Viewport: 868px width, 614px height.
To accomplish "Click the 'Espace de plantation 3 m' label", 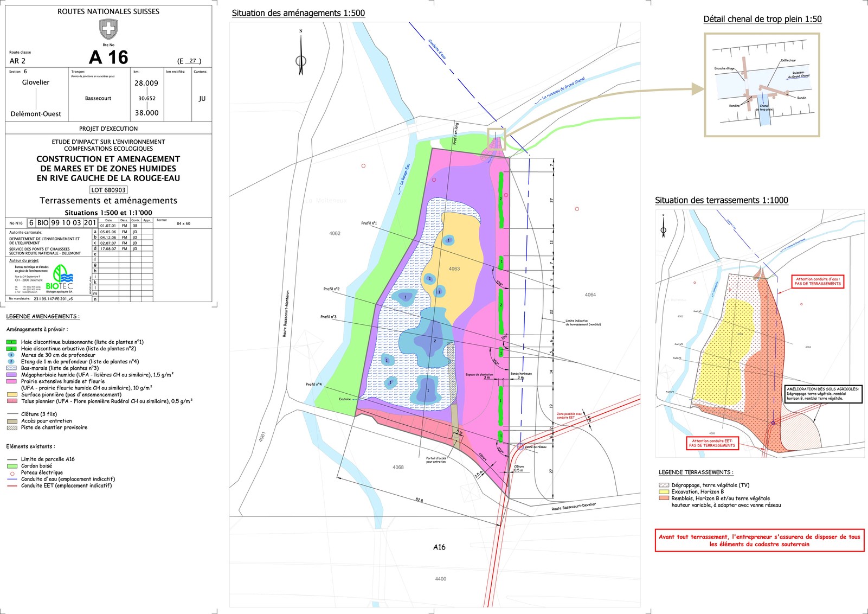I will click(x=479, y=376).
